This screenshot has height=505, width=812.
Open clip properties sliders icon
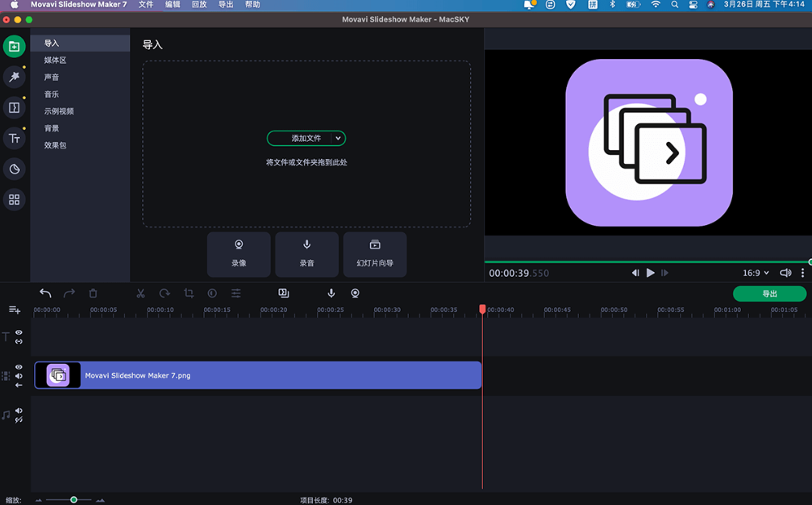point(235,294)
